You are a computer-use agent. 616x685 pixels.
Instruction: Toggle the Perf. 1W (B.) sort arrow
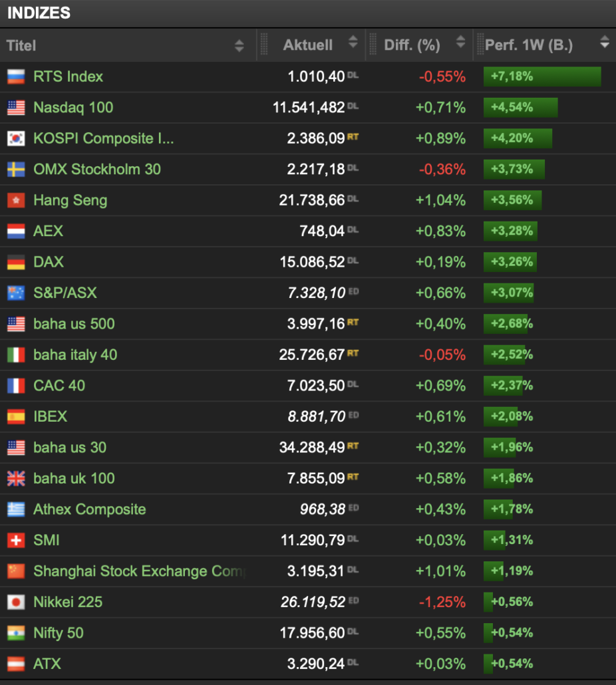pos(605,42)
